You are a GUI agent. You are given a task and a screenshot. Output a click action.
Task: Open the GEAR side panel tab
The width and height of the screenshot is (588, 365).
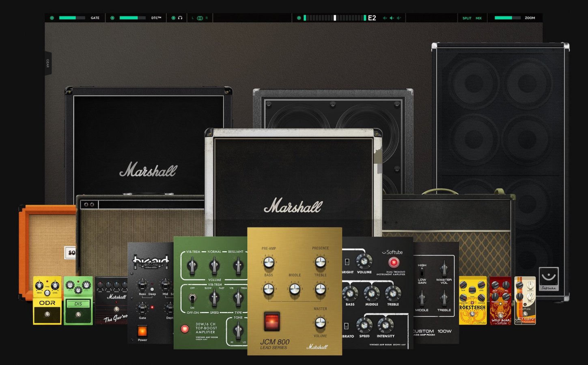pos(47,63)
